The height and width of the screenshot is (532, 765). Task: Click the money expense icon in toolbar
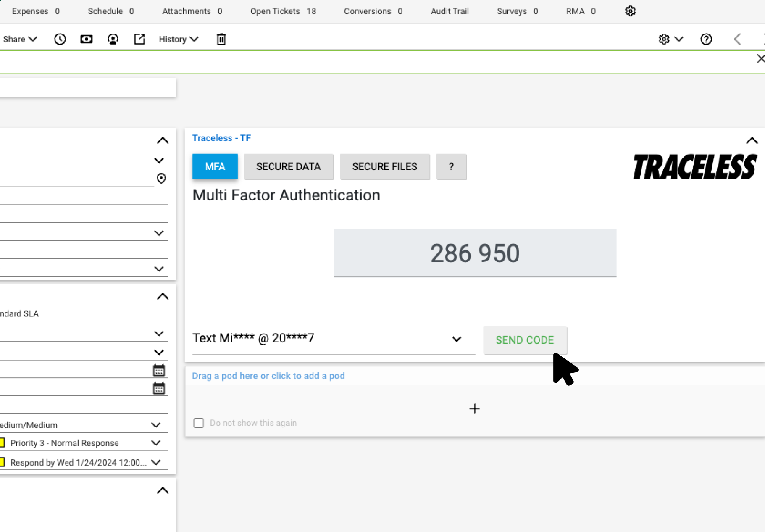[86, 39]
